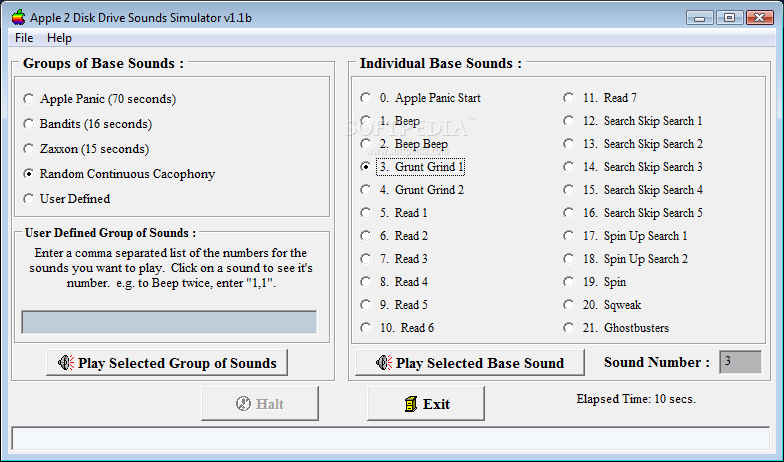This screenshot has height=462, width=784.
Task: Click the Sound Number field
Action: click(740, 362)
